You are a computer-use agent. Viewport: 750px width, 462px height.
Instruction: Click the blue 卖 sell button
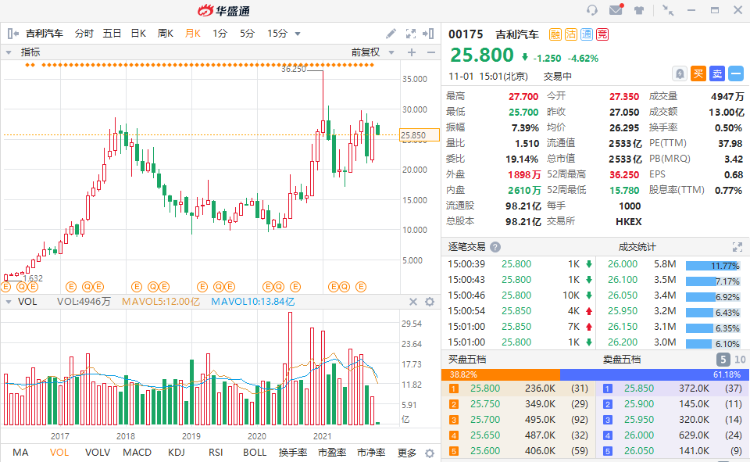(717, 74)
